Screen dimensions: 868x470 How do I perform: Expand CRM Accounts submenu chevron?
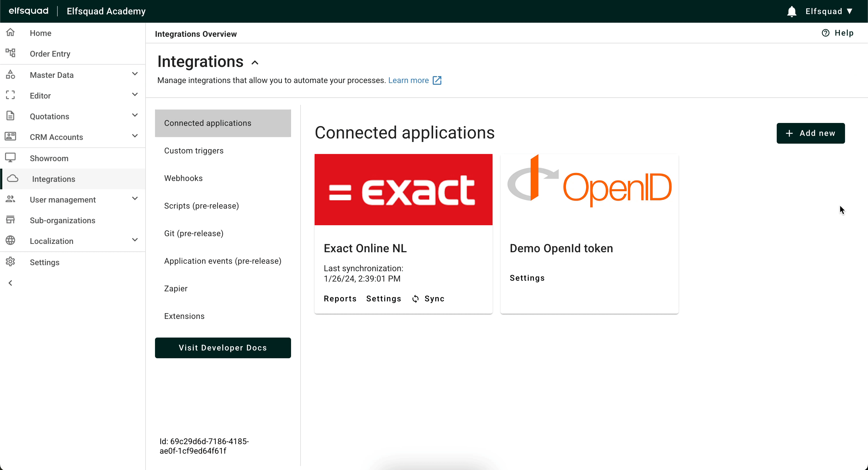135,136
